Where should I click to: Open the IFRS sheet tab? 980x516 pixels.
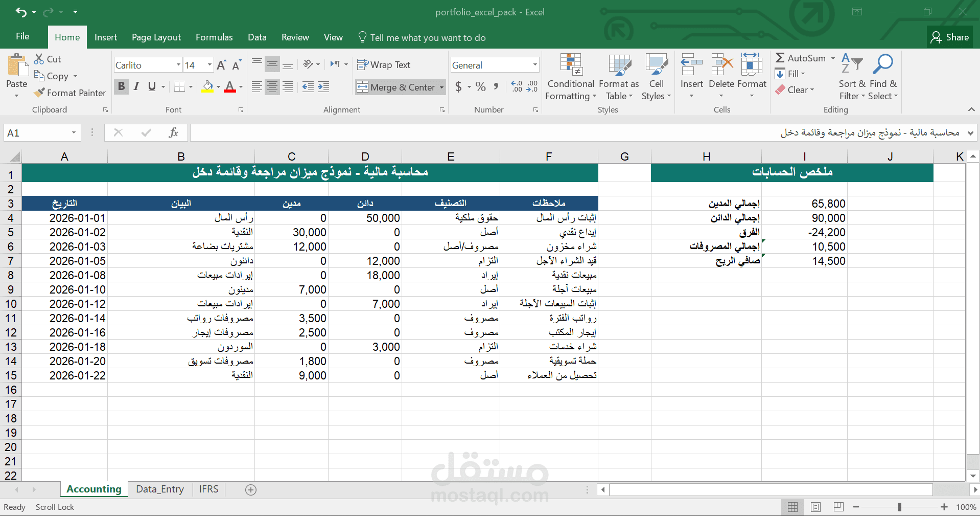208,489
